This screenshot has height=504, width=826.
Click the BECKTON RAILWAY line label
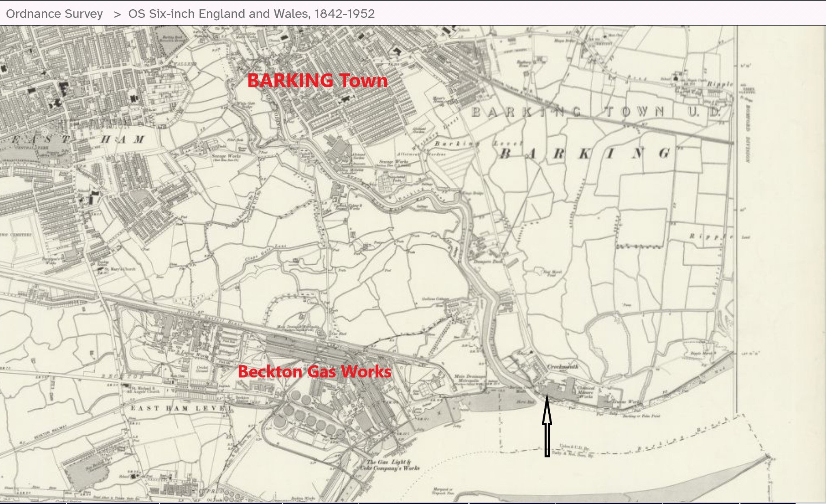click(x=49, y=433)
